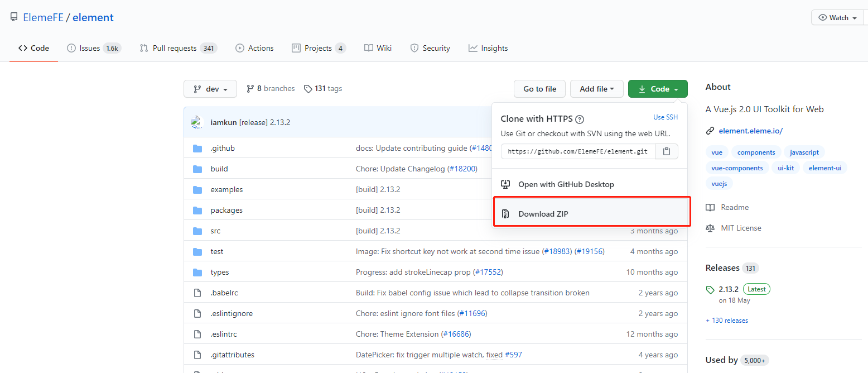868x373 pixels.
Task: Click the src folder icon
Action: pyautogui.click(x=197, y=231)
